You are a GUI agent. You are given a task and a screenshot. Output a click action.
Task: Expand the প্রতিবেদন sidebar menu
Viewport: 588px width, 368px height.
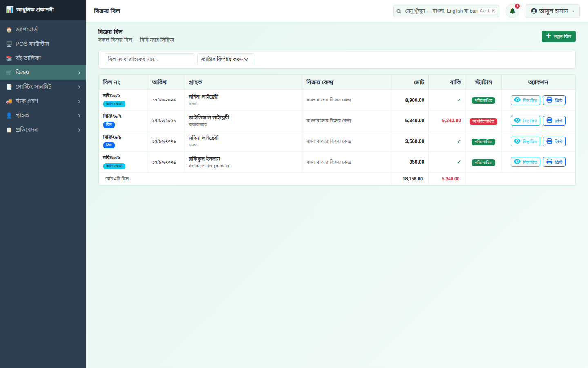[43, 130]
